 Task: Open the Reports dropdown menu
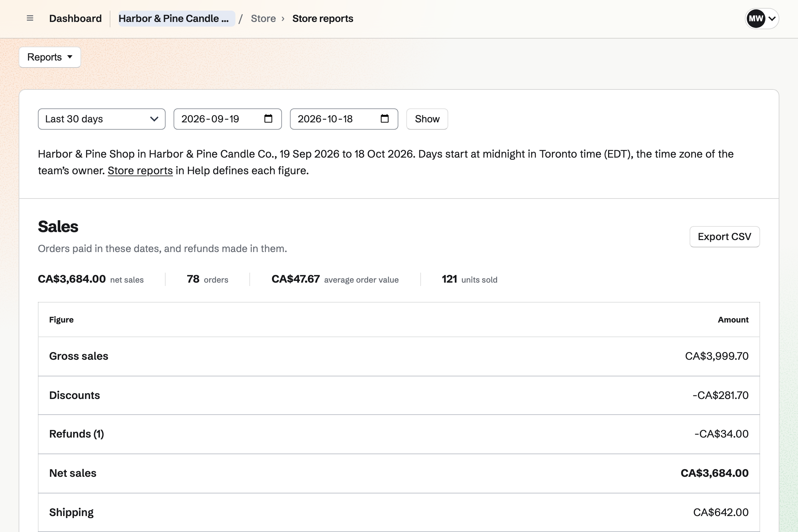coord(50,57)
